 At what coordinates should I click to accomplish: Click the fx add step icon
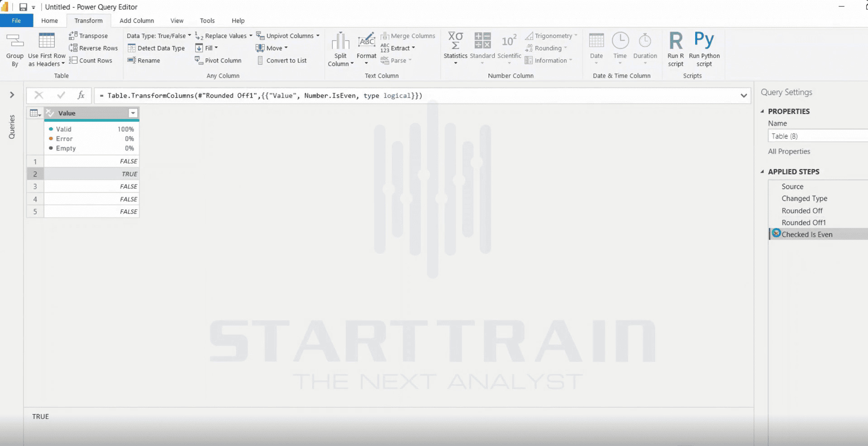click(81, 95)
